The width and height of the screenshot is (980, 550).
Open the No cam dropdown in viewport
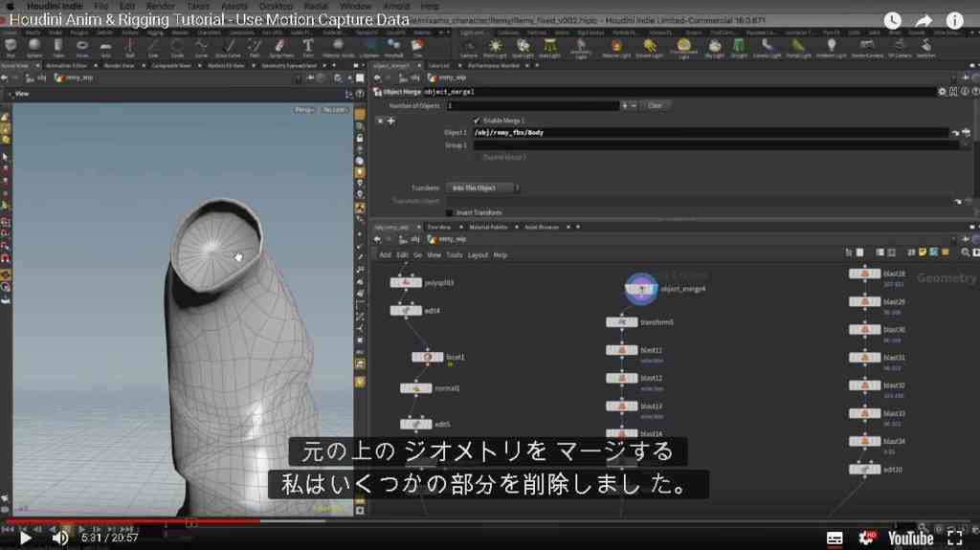(x=334, y=110)
